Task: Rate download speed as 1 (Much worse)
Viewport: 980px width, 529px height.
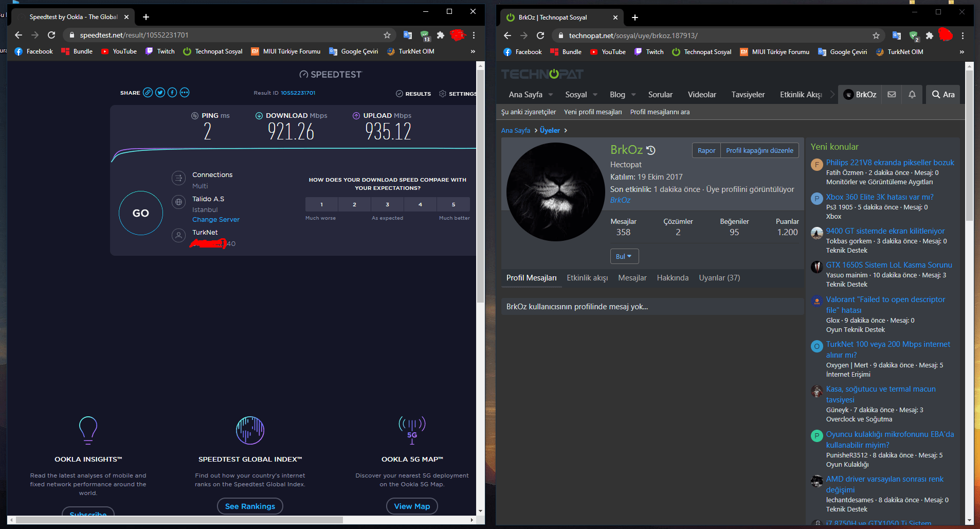Action: [322, 204]
